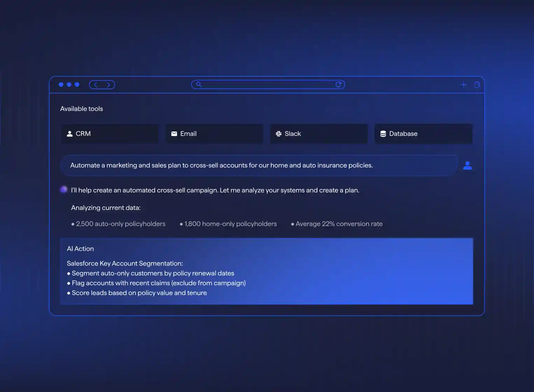Click 'Salesforce Key Account Segmentation:' line
The width and height of the screenshot is (534, 392).
(x=125, y=264)
